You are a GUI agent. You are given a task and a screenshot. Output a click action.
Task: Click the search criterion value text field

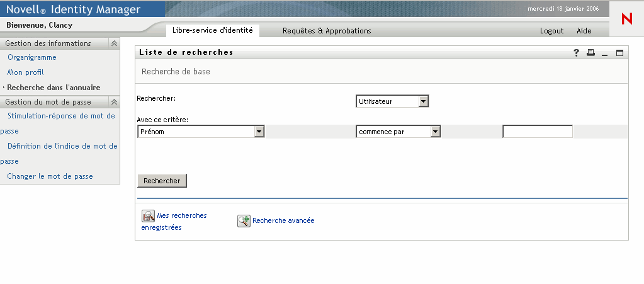538,132
